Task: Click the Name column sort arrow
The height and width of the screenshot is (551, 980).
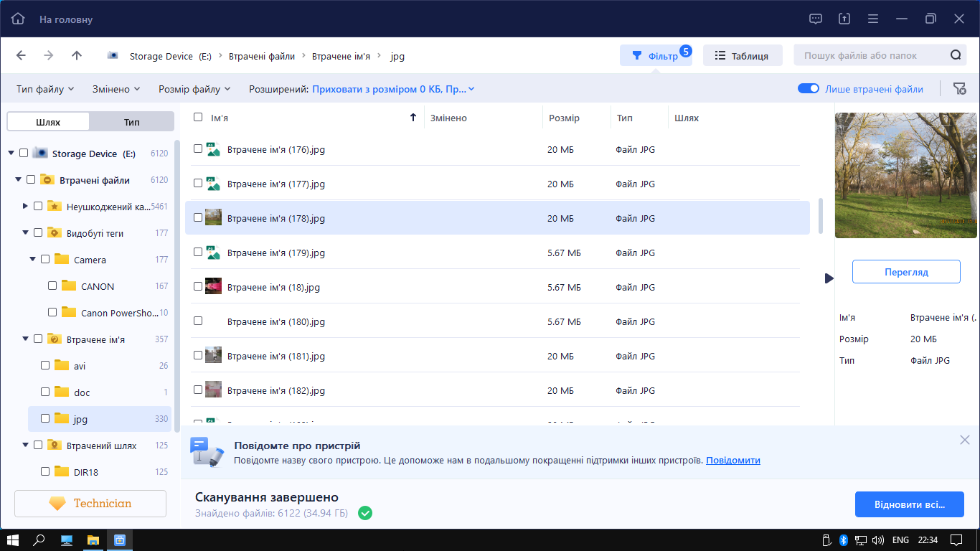Action: pos(413,118)
